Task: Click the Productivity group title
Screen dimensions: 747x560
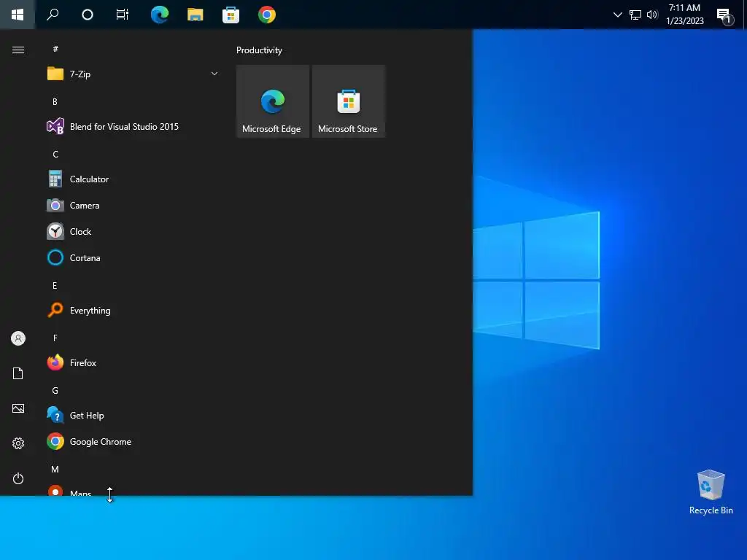Action: click(x=259, y=50)
